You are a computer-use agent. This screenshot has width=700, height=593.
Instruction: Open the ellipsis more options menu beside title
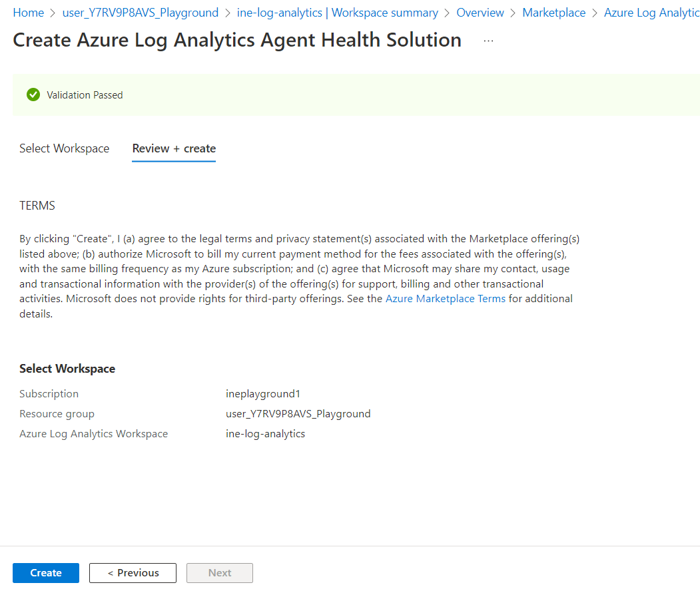[x=488, y=41]
